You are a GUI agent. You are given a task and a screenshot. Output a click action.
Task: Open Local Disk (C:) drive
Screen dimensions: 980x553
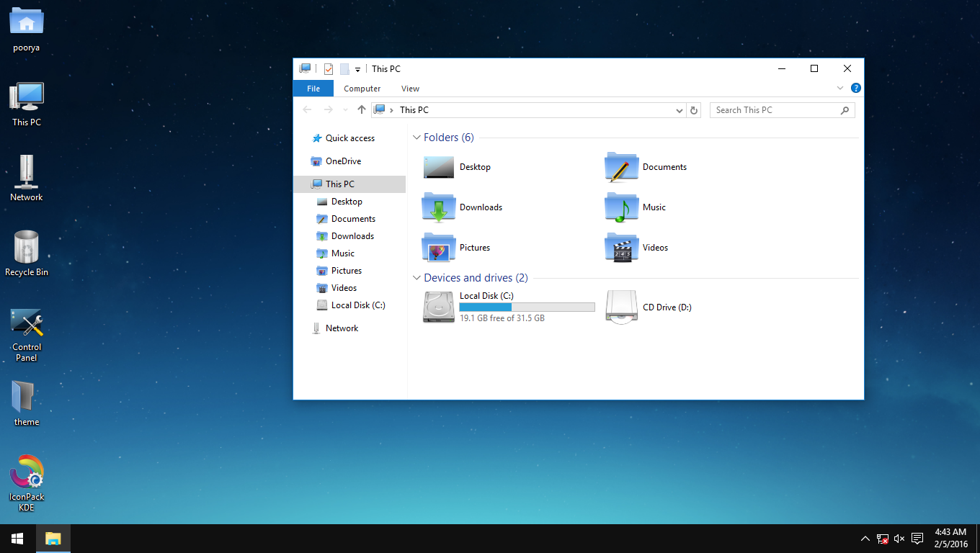(486, 296)
